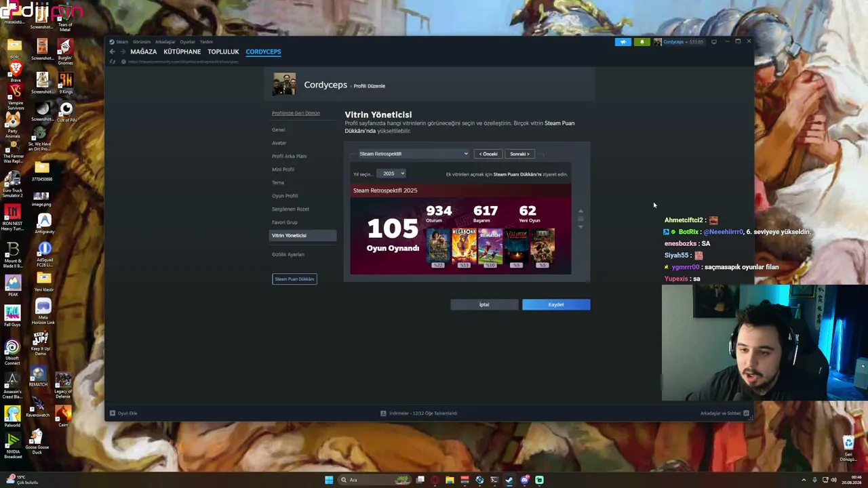868x488 pixels.
Task: Click the Steam icon in the taskbar
Action: point(509,480)
